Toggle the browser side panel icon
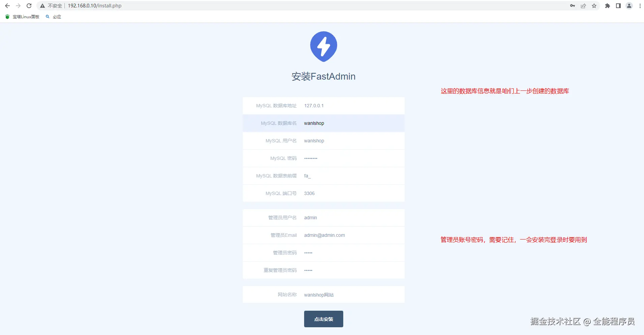Image resolution: width=644 pixels, height=335 pixels. [618, 6]
